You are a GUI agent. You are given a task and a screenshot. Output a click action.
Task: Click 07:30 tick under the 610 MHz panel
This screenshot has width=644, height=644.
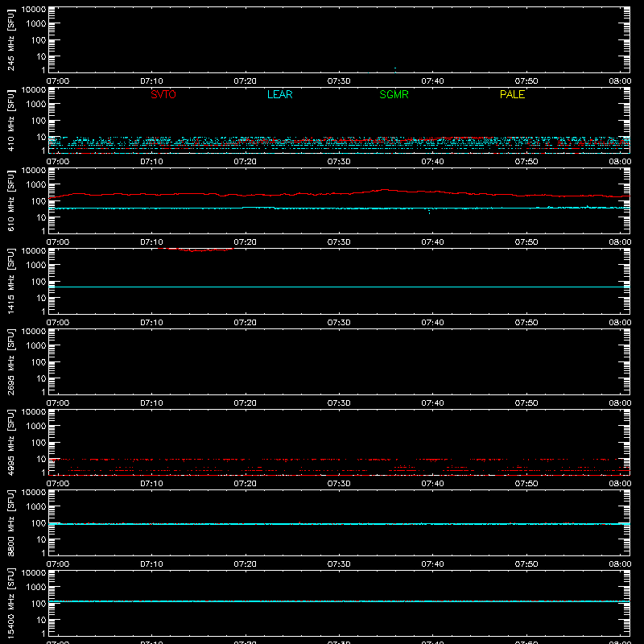[339, 242]
